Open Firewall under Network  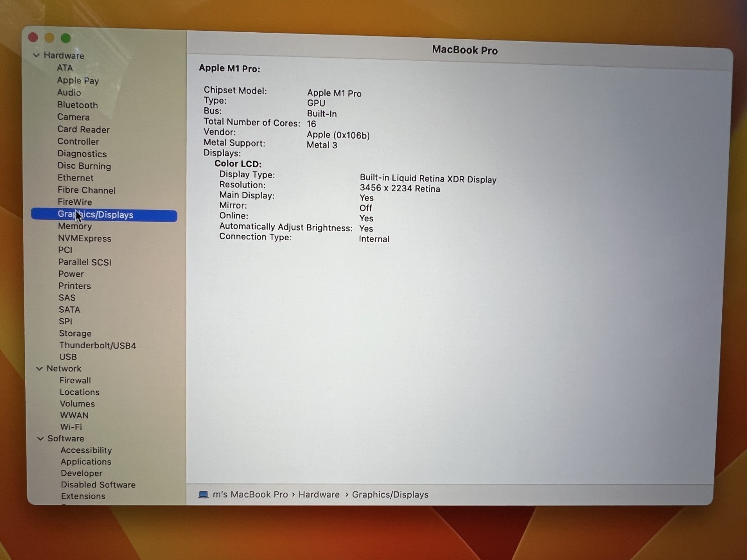pyautogui.click(x=75, y=380)
